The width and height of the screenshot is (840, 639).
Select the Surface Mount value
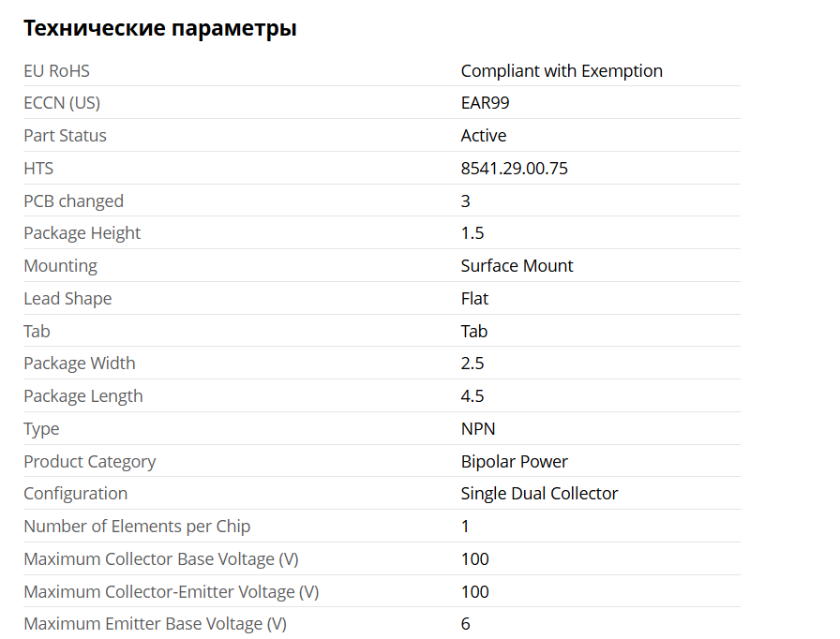(517, 266)
